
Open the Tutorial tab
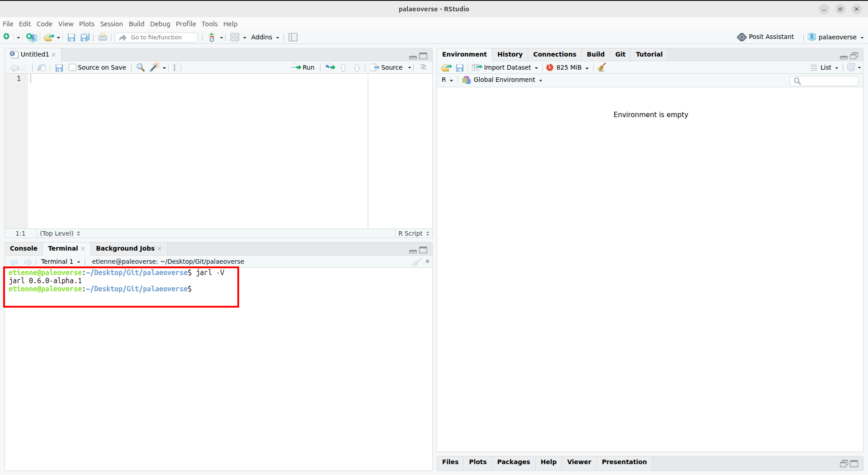(649, 54)
